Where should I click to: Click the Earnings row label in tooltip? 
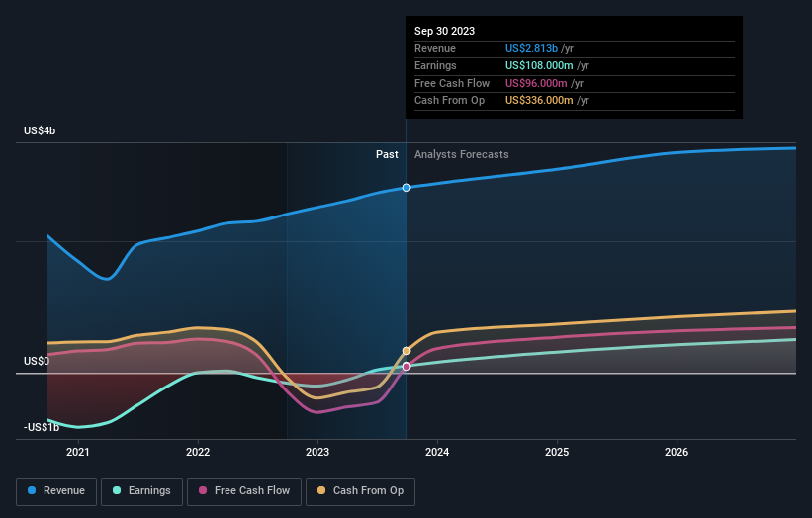435,65
